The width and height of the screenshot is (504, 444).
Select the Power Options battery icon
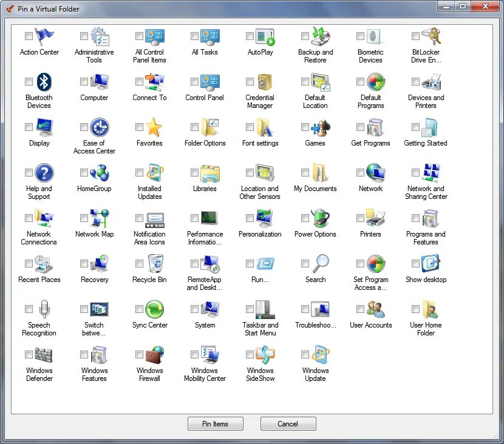click(x=321, y=218)
